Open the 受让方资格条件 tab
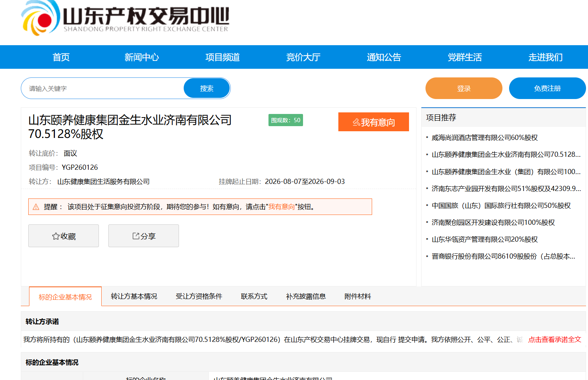 199,296
